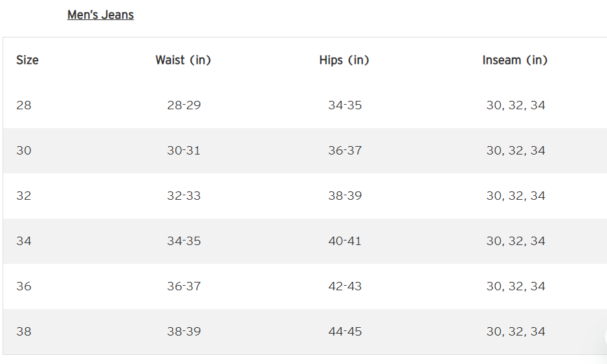
Task: Select the size 38 row label
Action: click(23, 332)
